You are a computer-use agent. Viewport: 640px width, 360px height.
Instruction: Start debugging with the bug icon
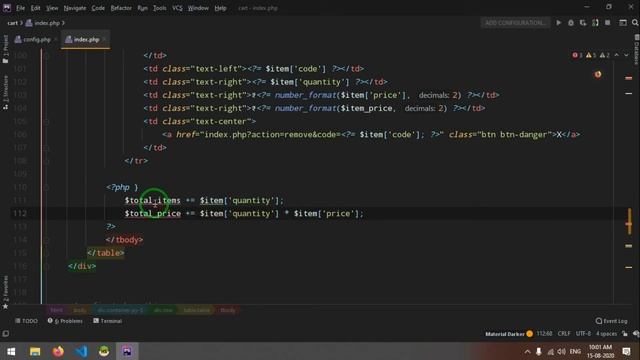coord(571,23)
